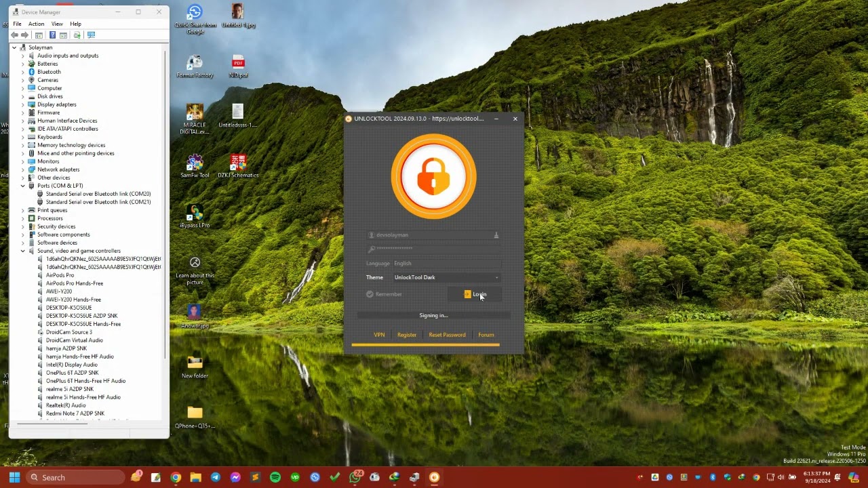Select Redmi Note 7 A2DP SNK device
868x488 pixels.
point(75,413)
